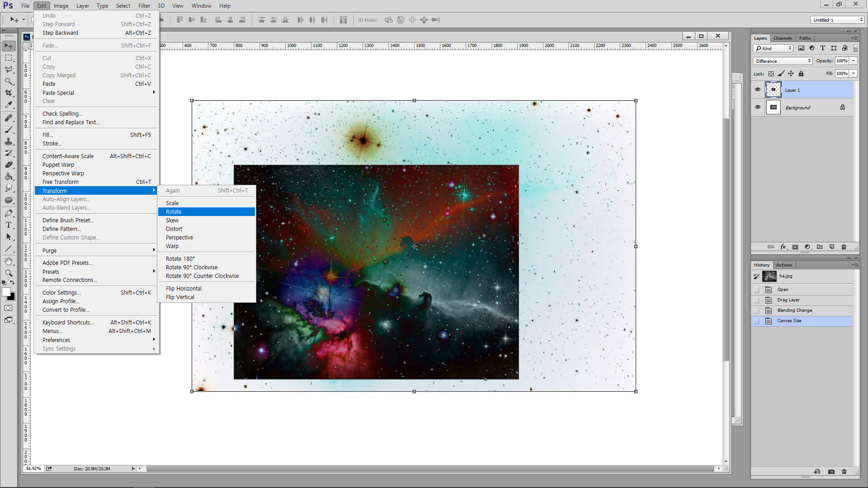The width and height of the screenshot is (868, 488).
Task: Open Untitled-1 workspace dropdown
Action: pyautogui.click(x=837, y=20)
